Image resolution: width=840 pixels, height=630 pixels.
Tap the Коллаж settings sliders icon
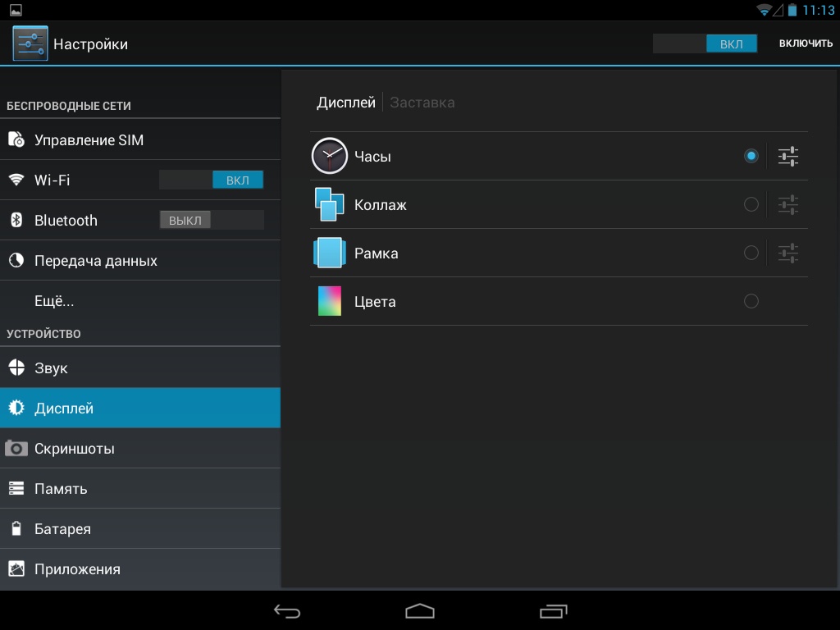pyautogui.click(x=787, y=204)
